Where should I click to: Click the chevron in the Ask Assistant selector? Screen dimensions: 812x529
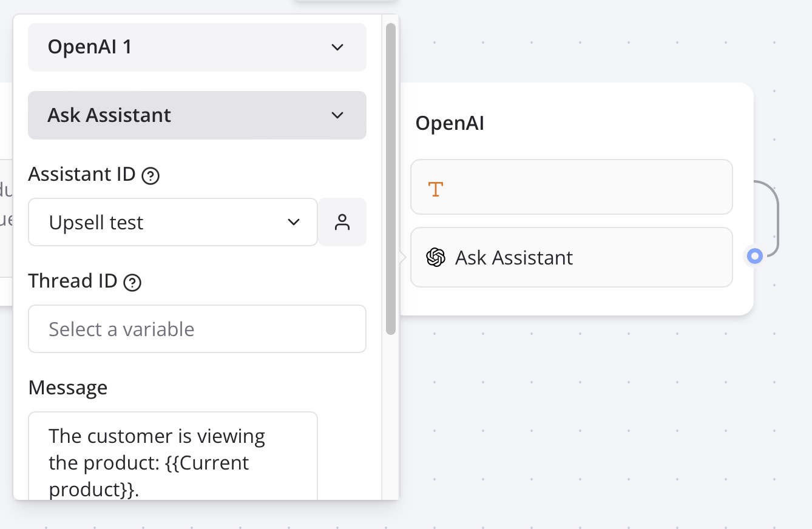coord(337,115)
